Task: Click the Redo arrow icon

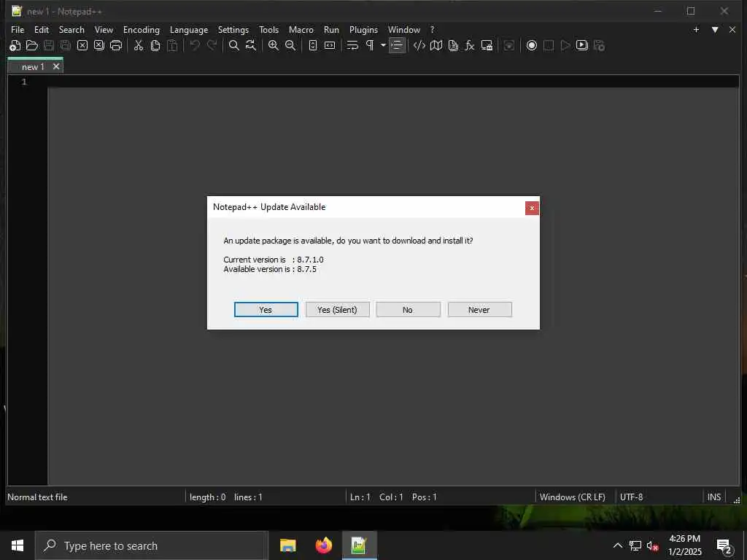Action: point(212,46)
